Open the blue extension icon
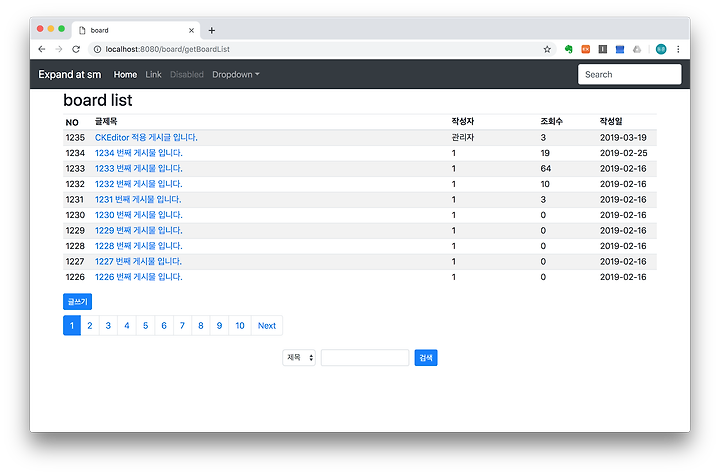Viewport: 720px width, 475px height. [620, 49]
